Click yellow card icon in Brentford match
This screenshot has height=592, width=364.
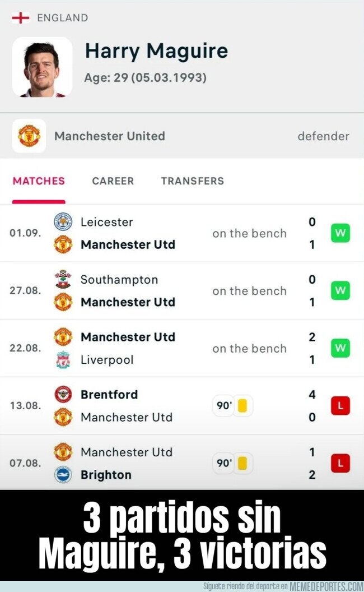(x=242, y=406)
